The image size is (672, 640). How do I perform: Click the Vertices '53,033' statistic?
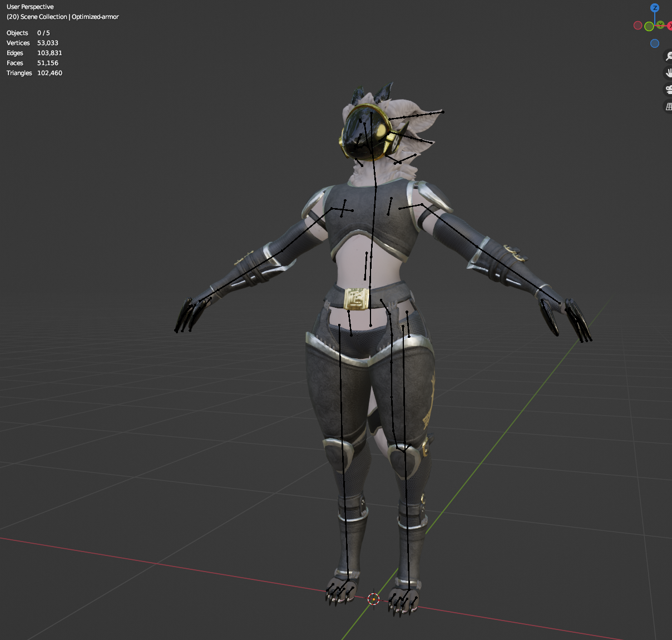(x=48, y=43)
